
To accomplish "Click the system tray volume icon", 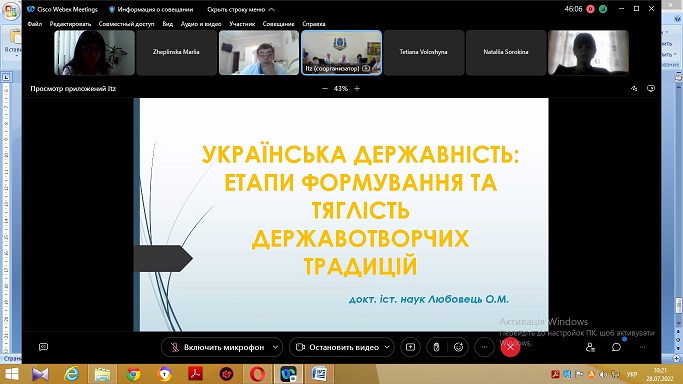I will coord(603,374).
